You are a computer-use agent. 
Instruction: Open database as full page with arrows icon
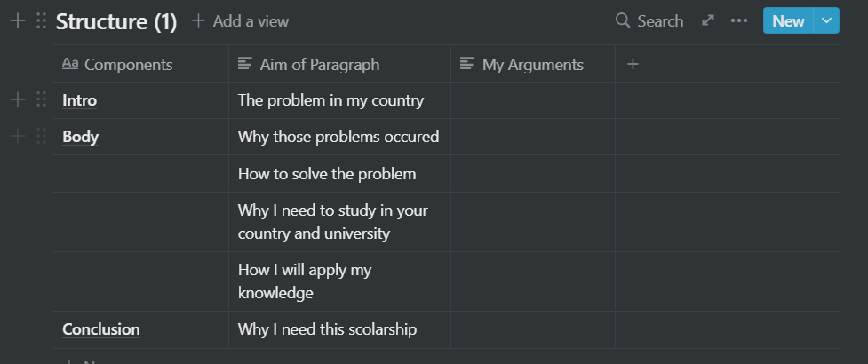707,21
